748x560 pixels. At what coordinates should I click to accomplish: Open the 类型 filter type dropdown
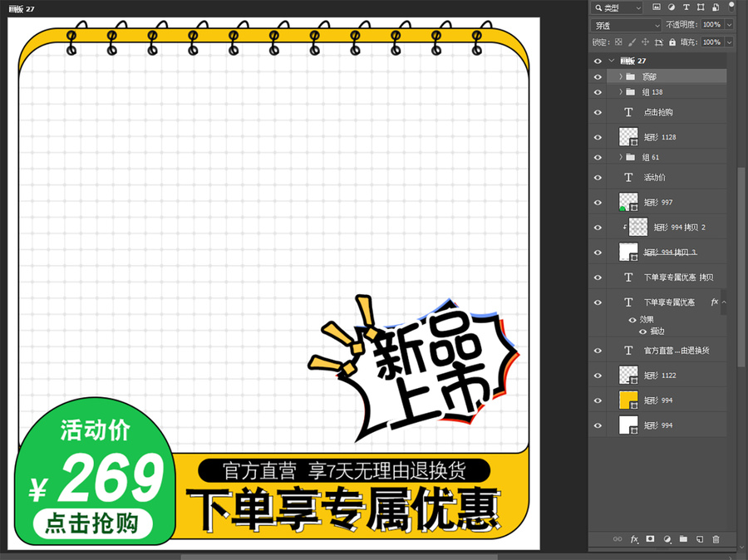point(617,7)
